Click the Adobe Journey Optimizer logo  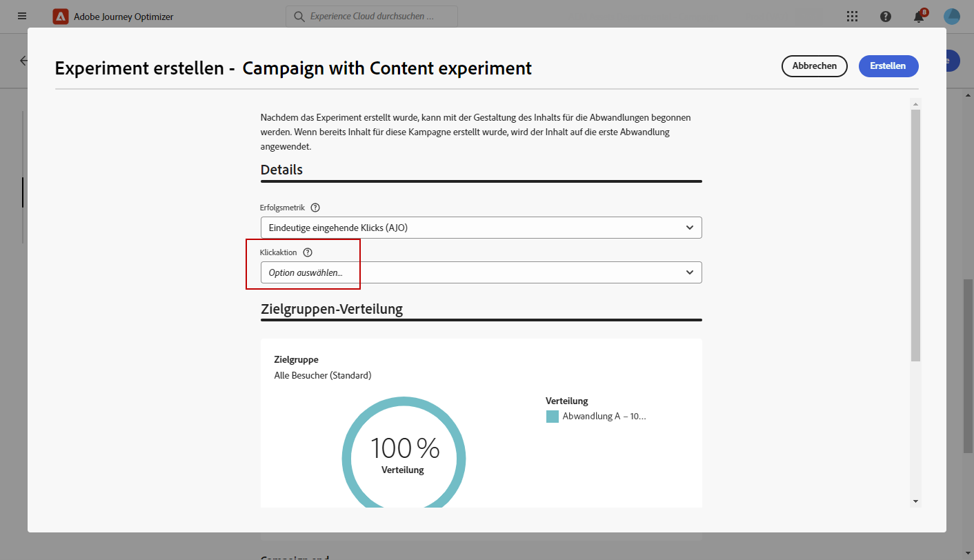point(61,17)
